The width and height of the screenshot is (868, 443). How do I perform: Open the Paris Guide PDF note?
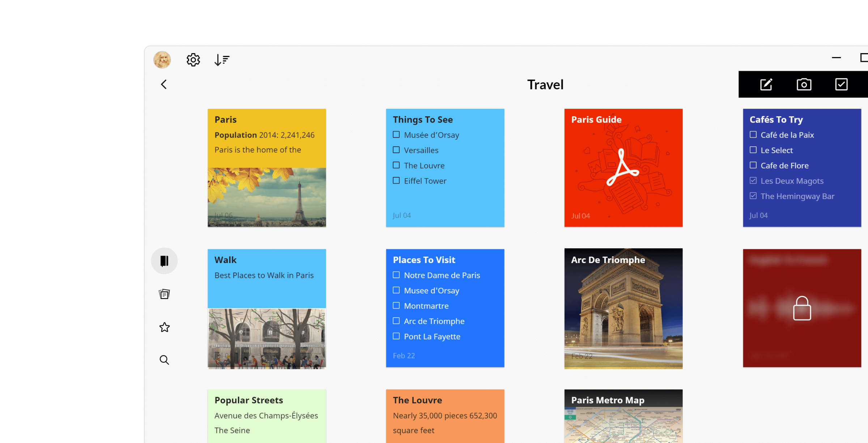(623, 168)
